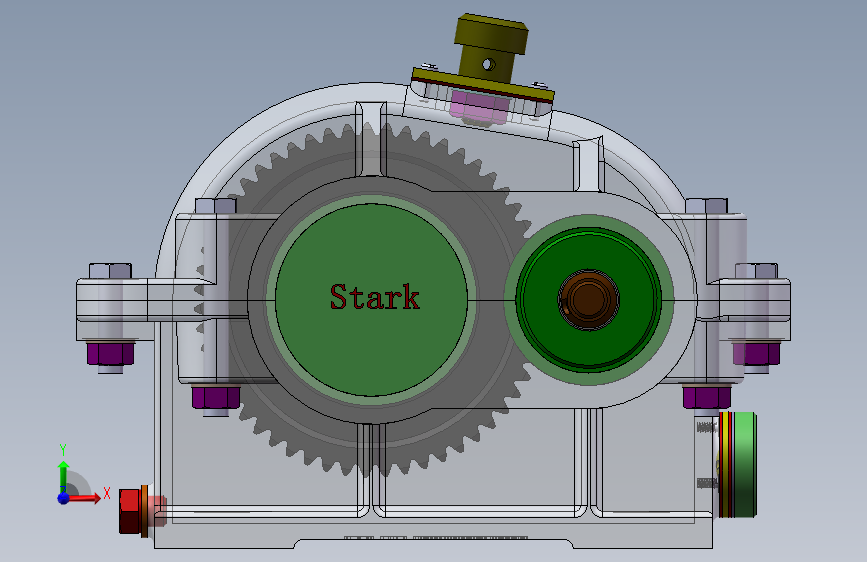Select purple nut under far-left flange
The width and height of the screenshot is (867, 562).
[111, 353]
